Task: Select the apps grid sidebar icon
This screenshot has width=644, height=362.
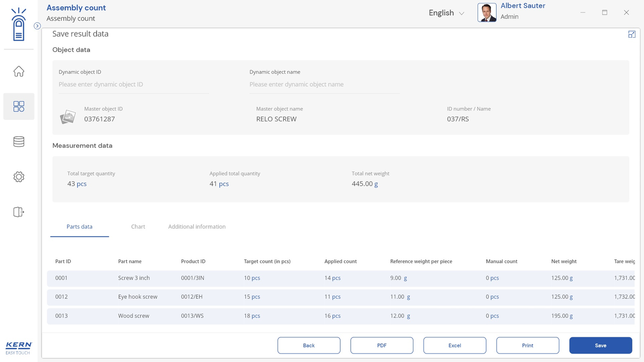Action: coord(19,107)
